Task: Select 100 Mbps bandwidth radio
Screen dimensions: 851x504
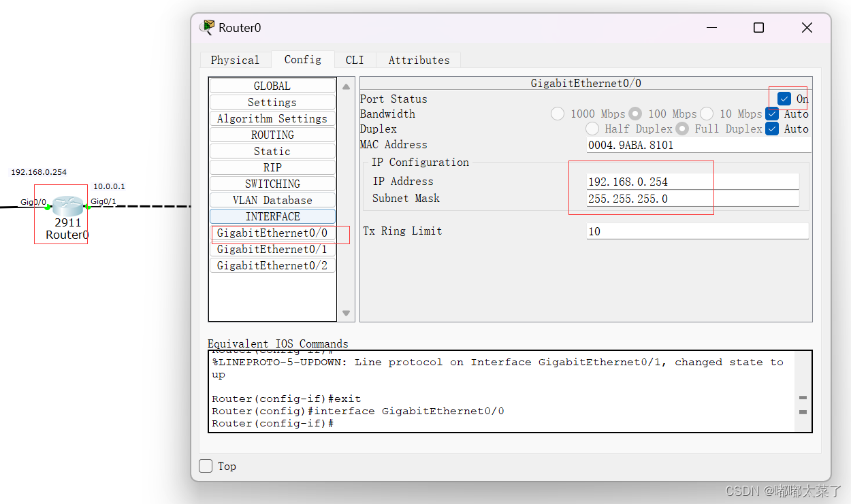Action: coord(635,114)
